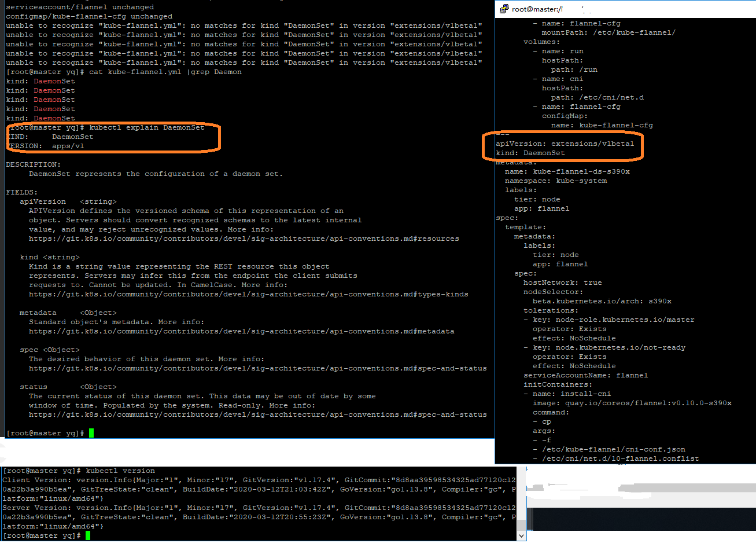Click the 'kubectl version' command

click(120, 471)
